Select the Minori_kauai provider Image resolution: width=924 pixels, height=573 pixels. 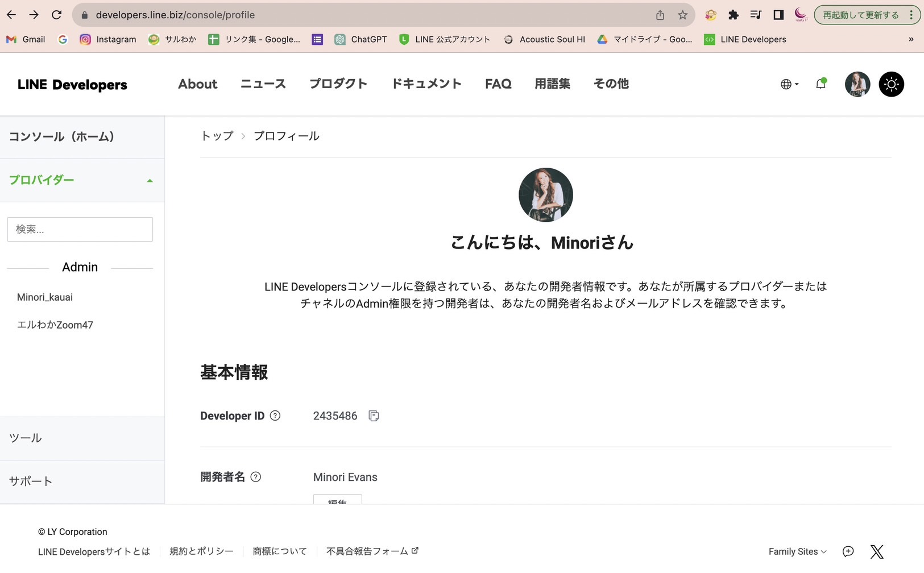click(45, 297)
